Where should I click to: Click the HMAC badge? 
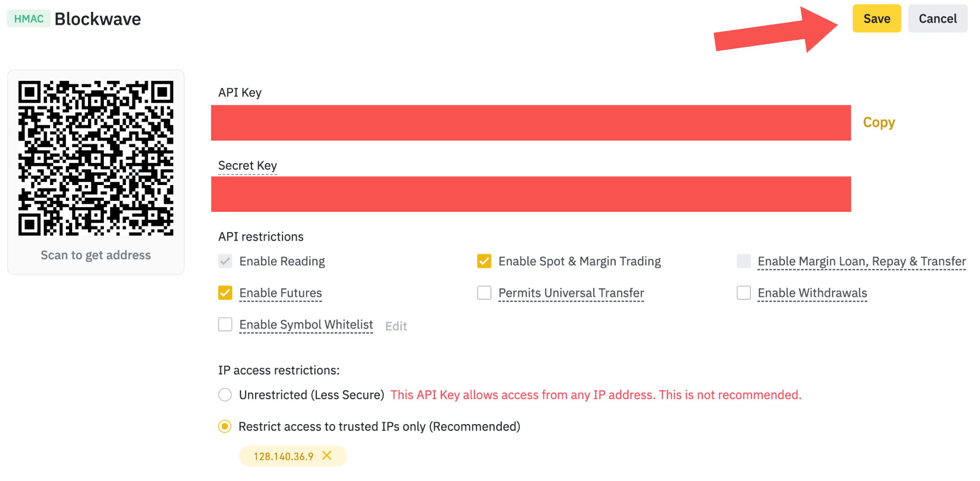[29, 19]
